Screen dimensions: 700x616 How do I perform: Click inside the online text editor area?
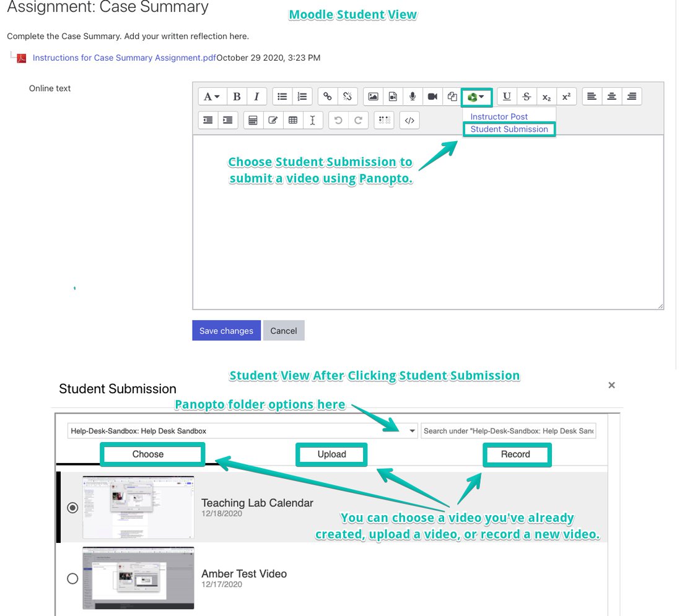(x=427, y=222)
